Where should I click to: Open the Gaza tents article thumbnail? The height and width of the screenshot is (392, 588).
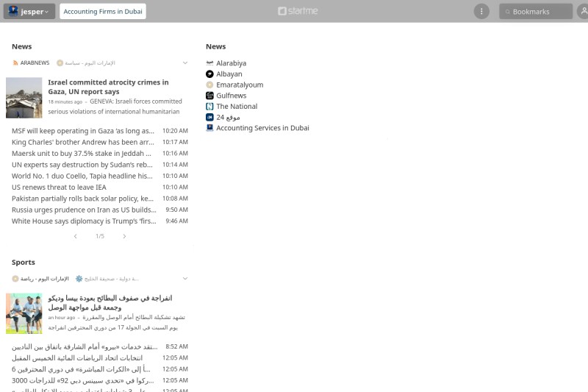[x=24, y=98]
